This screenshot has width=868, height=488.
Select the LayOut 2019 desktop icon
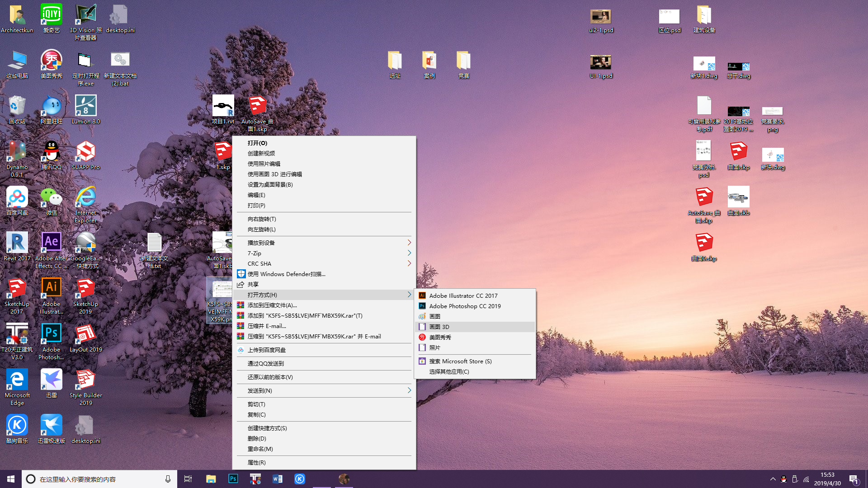tap(85, 338)
